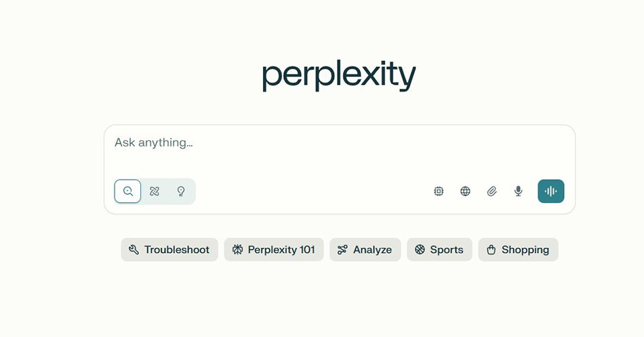Tap the basketball icon beside Sports
Viewport: 644px width, 337px height.
click(420, 250)
